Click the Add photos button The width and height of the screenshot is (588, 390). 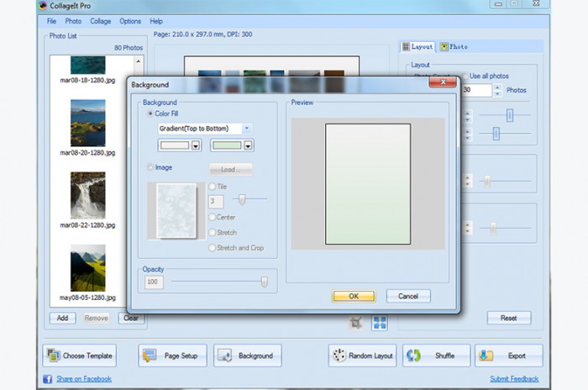point(63,318)
